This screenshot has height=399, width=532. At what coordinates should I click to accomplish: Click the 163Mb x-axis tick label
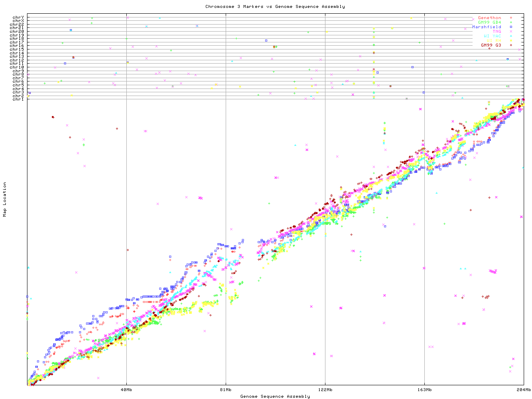point(424,390)
